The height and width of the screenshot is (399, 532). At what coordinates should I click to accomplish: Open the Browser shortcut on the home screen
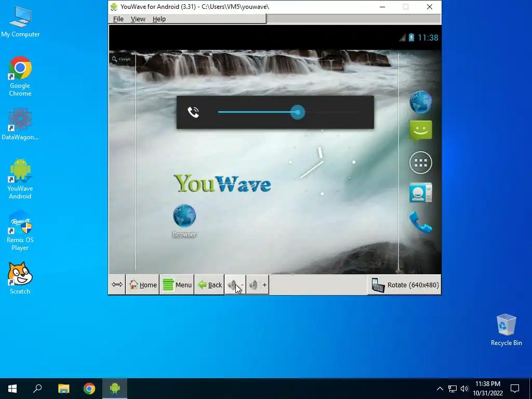[184, 220]
